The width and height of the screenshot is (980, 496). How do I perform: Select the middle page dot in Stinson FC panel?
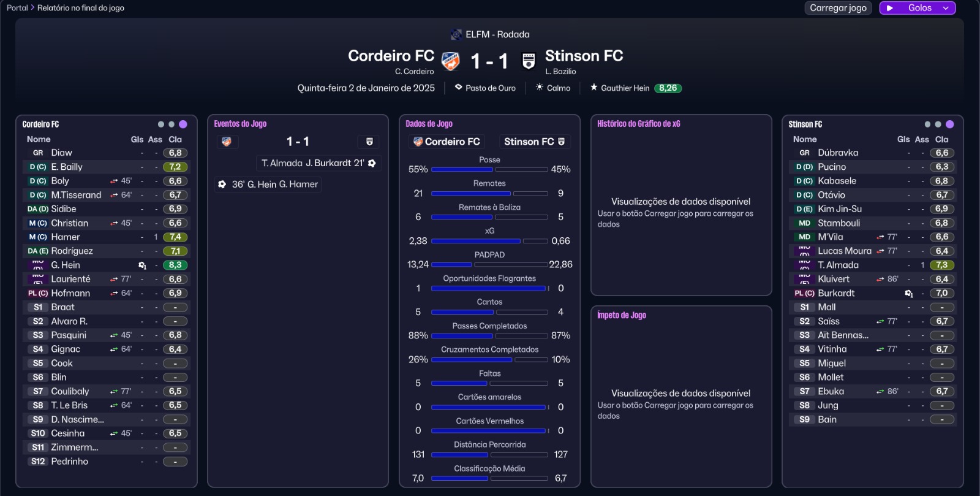tap(938, 124)
